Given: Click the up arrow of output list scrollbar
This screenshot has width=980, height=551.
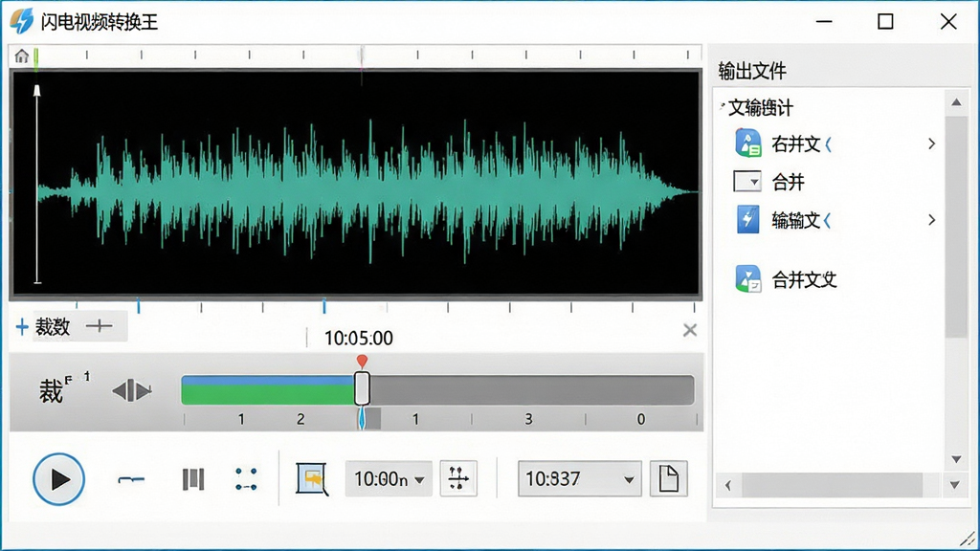Looking at the screenshot, I should (956, 101).
